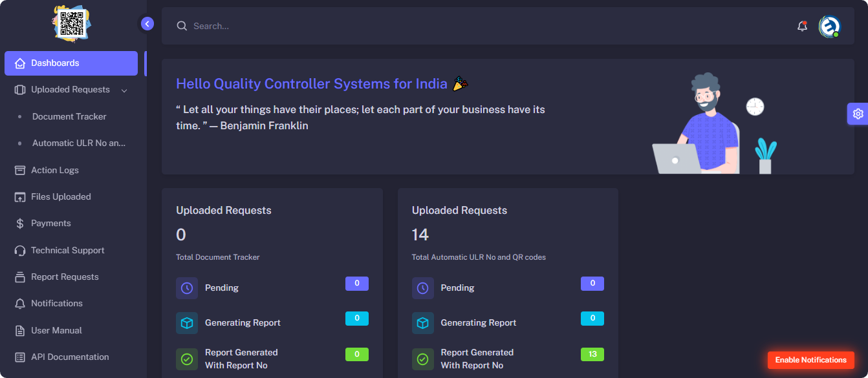868x378 pixels.
Task: Open the User Manual page
Action: coord(56,331)
